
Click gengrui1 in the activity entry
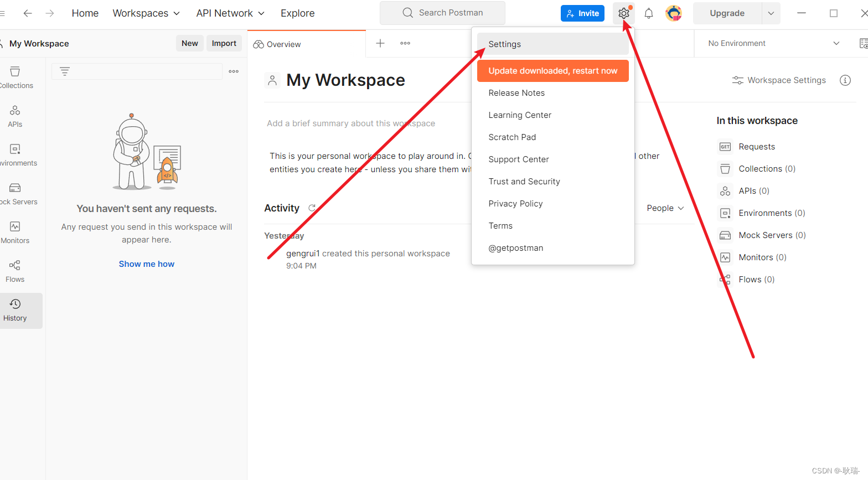[x=303, y=254]
